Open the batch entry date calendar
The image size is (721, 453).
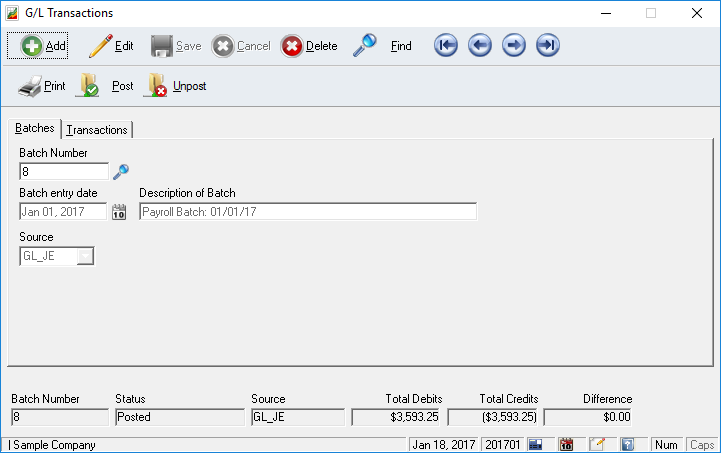pos(119,212)
